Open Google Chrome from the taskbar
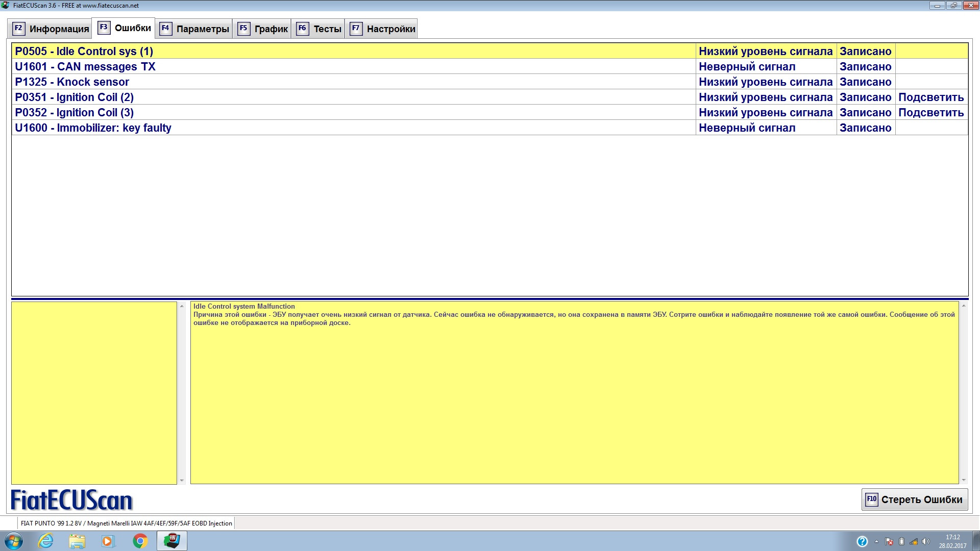 tap(140, 541)
